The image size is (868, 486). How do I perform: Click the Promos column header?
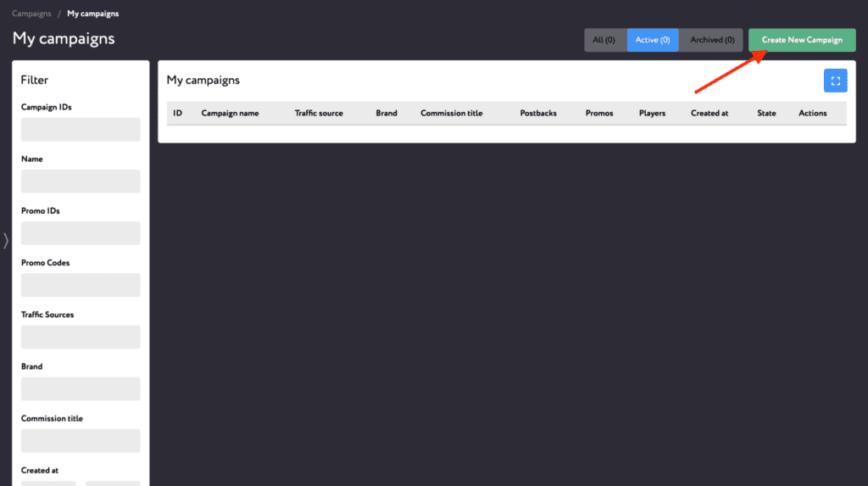[x=599, y=113]
